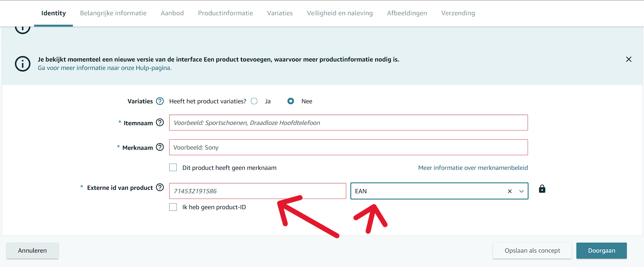Open help tooltip next to Merknaam
644x267 pixels.
tap(160, 147)
